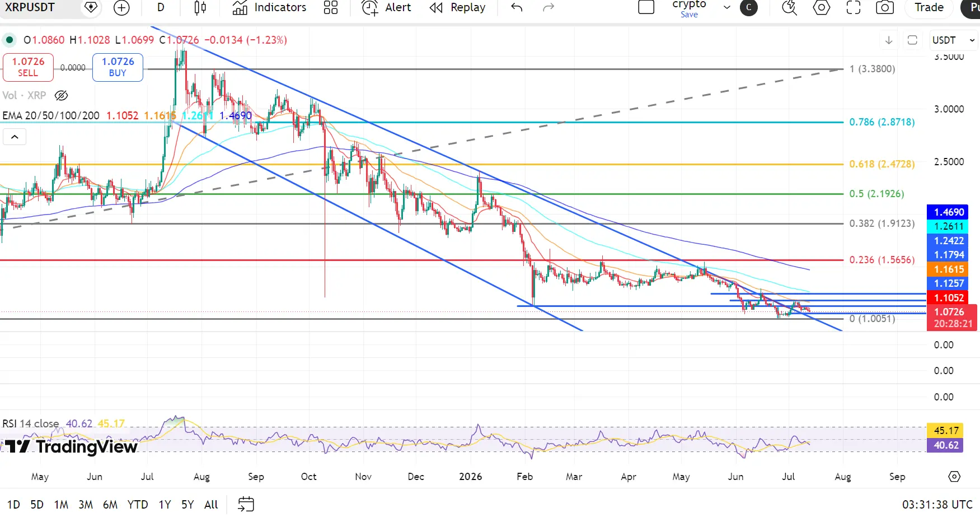
Task: Switch to the 3M time range tab
Action: coord(86,505)
